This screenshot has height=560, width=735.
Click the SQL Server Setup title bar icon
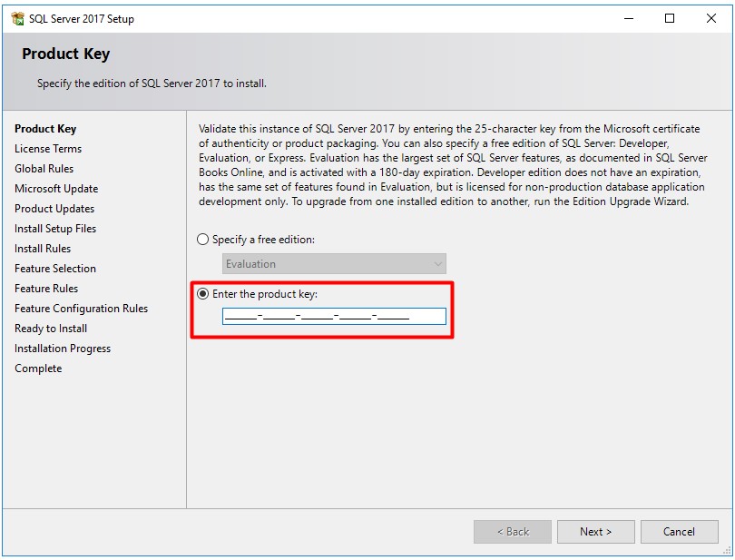point(18,19)
